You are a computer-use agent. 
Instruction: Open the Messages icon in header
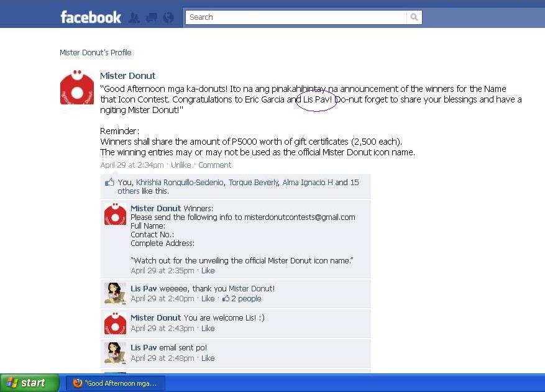click(151, 17)
